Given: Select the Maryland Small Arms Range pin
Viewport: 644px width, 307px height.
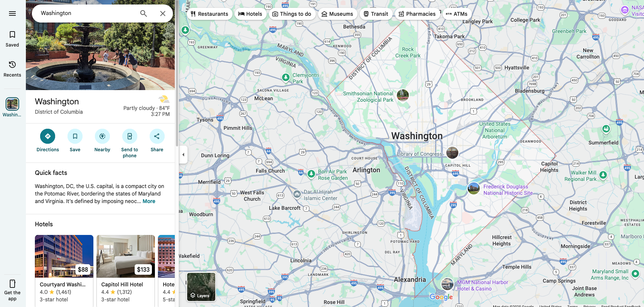Looking at the screenshot, I should pyautogui.click(x=635, y=274).
